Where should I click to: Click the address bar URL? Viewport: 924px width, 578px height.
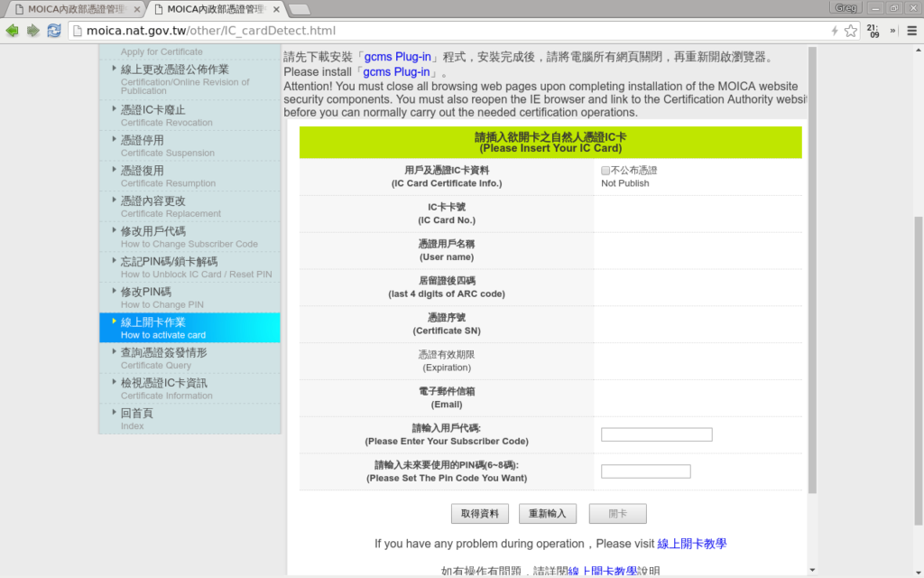(211, 31)
